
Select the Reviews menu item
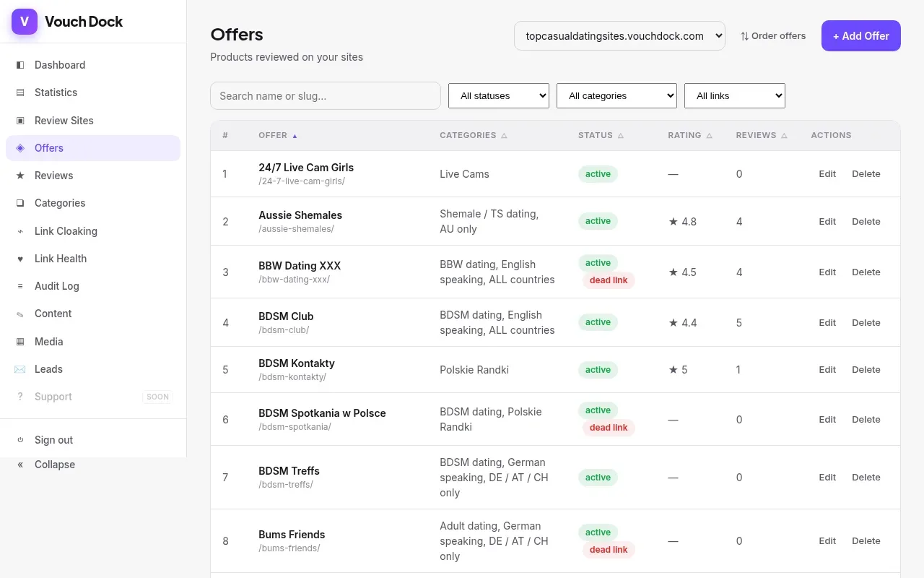coord(93,176)
